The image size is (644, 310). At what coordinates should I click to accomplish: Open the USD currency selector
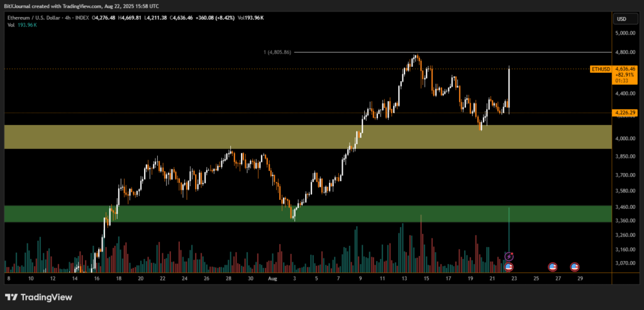(x=621, y=19)
